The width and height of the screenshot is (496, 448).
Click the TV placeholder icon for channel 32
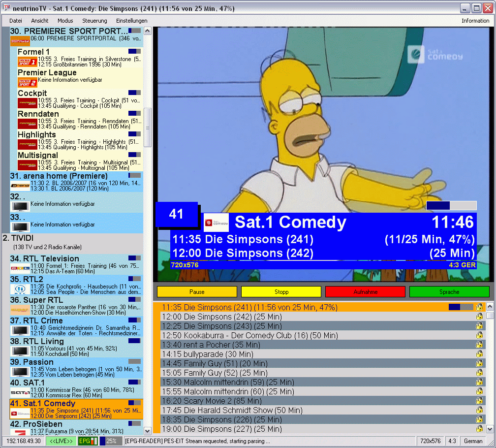pos(20,206)
